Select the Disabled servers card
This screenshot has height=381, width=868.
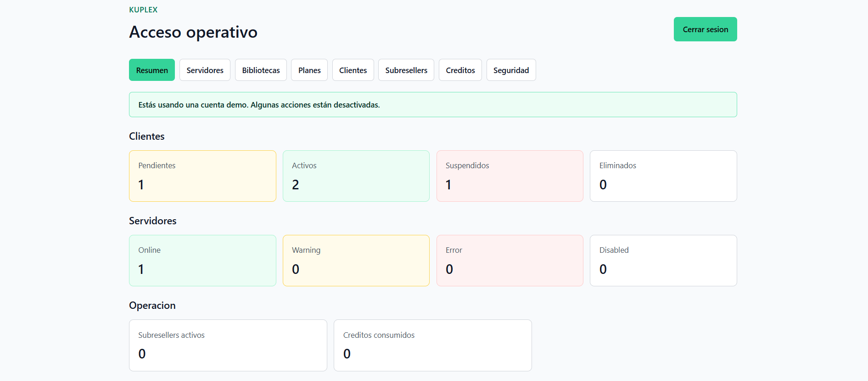[x=663, y=261]
